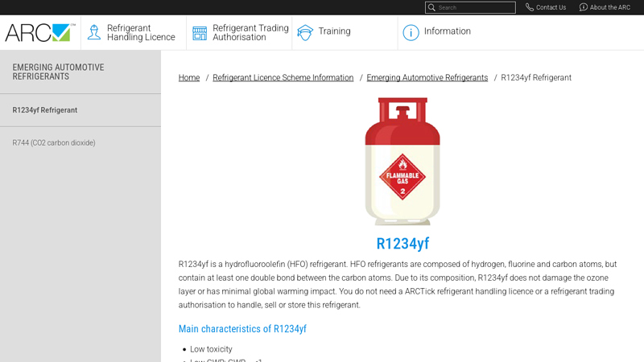
Task: Click the ARC logo
Action: click(x=39, y=33)
